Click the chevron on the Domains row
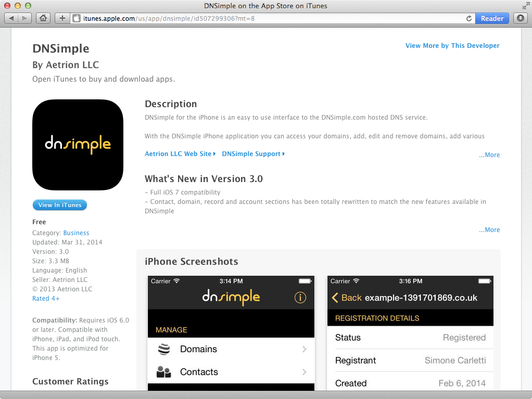The height and width of the screenshot is (399, 532). point(305,349)
